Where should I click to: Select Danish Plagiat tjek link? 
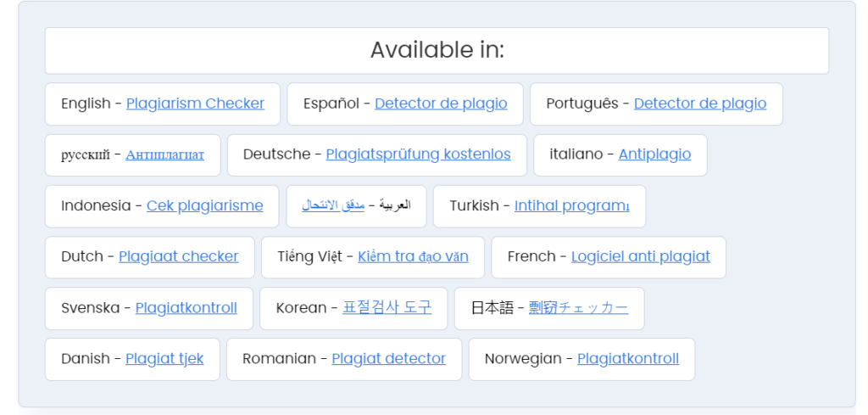[x=164, y=358]
